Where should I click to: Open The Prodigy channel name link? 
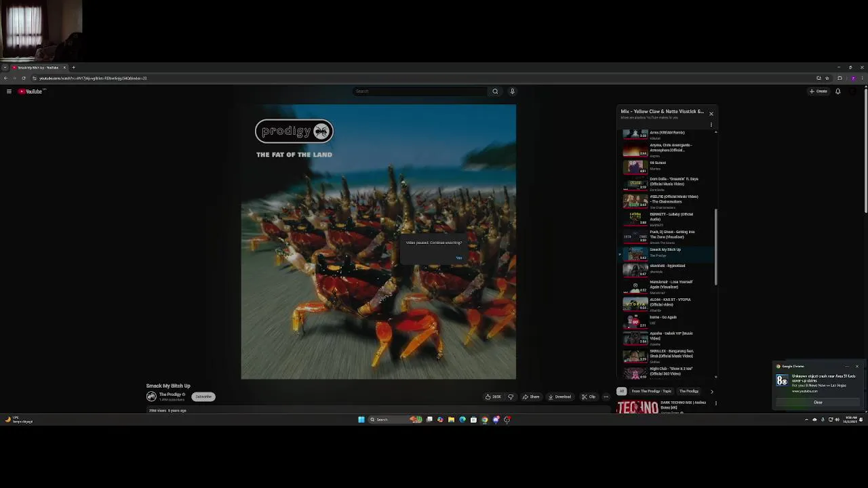coord(170,394)
